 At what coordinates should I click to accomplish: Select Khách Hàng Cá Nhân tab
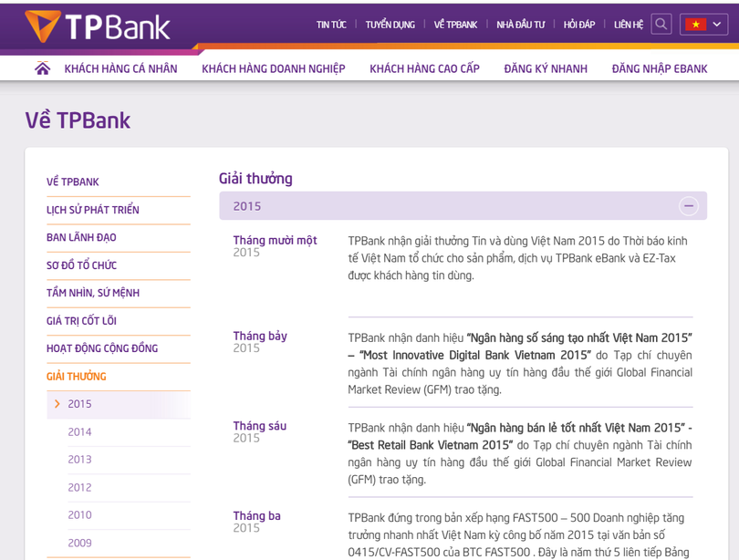[x=120, y=68]
